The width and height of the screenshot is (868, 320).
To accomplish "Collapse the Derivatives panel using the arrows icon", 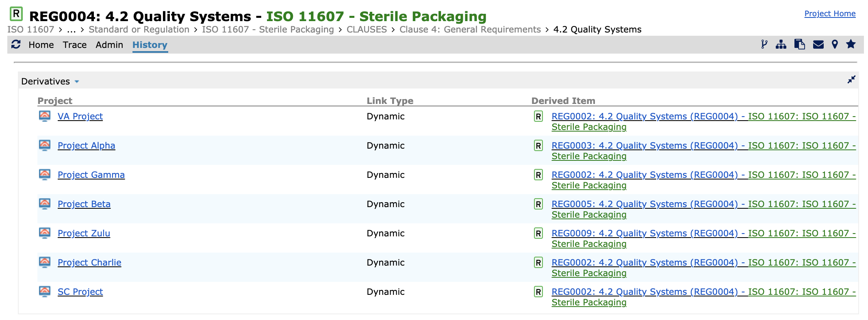I will tap(851, 80).
